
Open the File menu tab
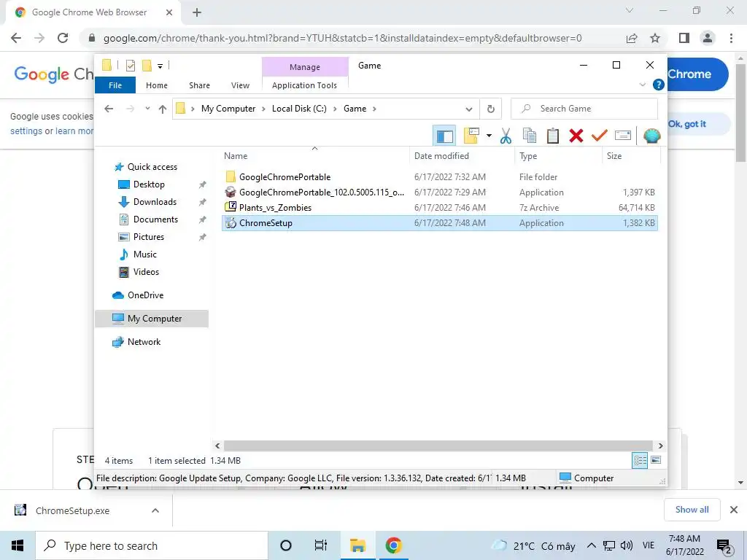click(115, 85)
